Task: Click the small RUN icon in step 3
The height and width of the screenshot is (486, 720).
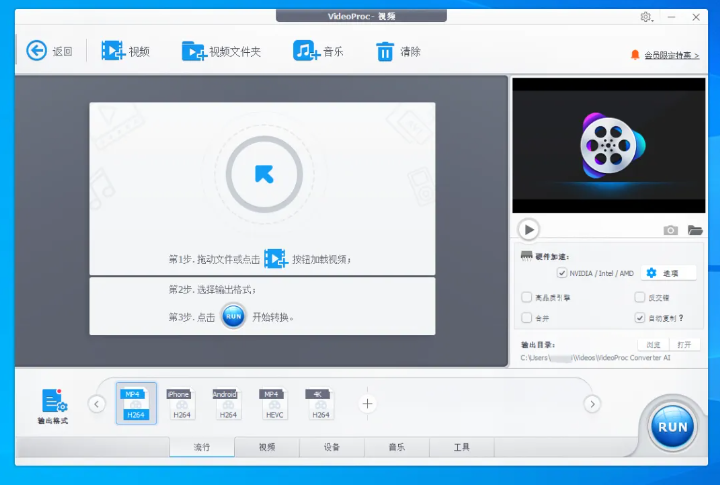Action: 233,316
